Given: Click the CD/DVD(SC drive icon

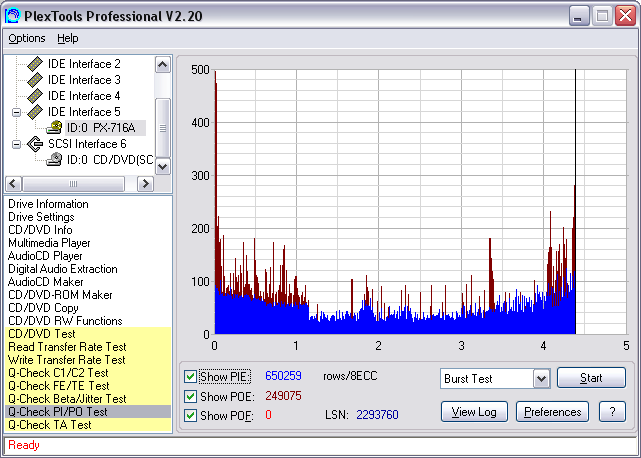Looking at the screenshot, I should point(54,159).
